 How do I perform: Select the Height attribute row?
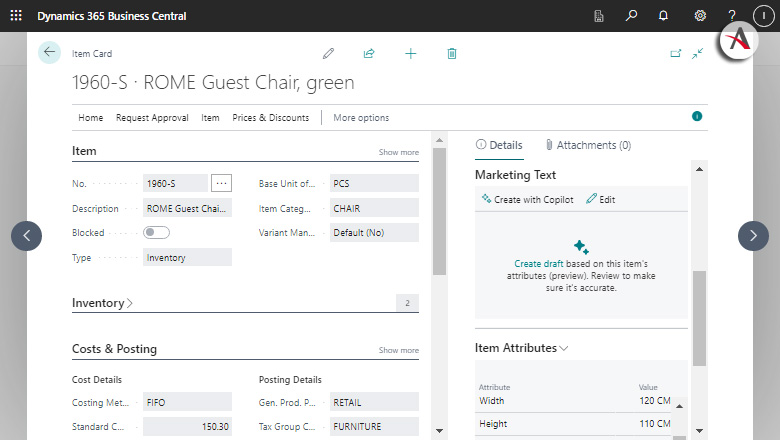tap(575, 424)
